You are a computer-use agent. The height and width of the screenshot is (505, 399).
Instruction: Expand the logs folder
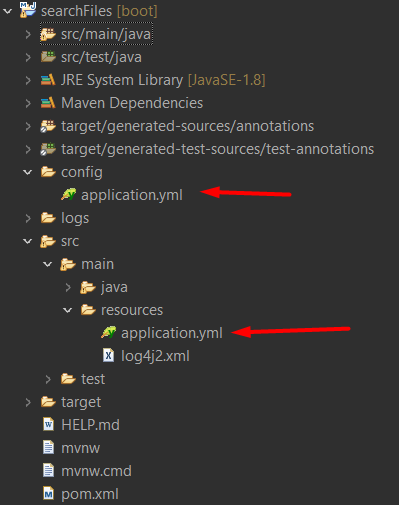pyautogui.click(x=28, y=218)
